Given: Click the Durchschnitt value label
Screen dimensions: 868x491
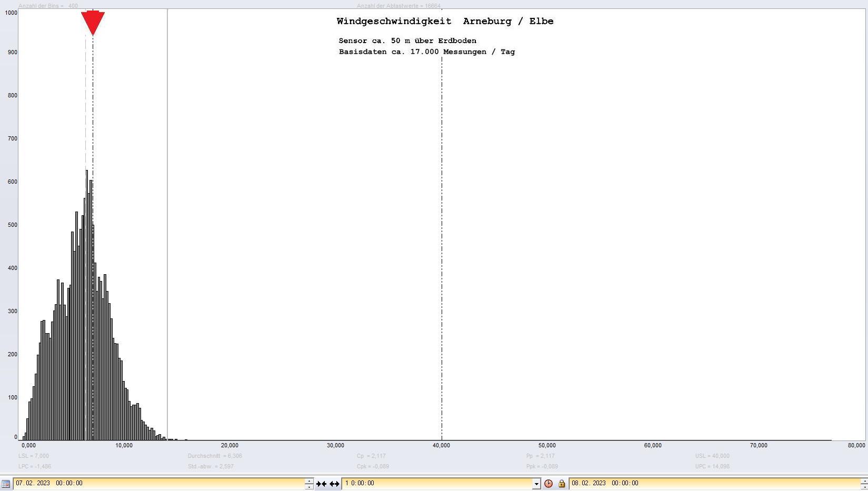Looking at the screenshot, I should [215, 456].
